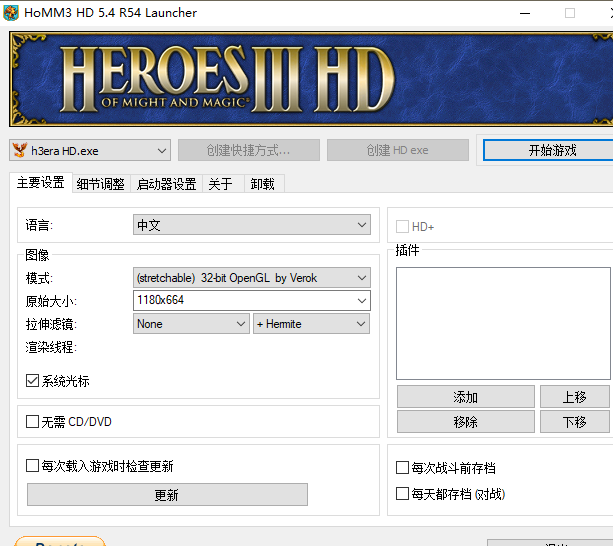613x546 pixels.
Task: Minimize the launcher window
Action: 525,13
